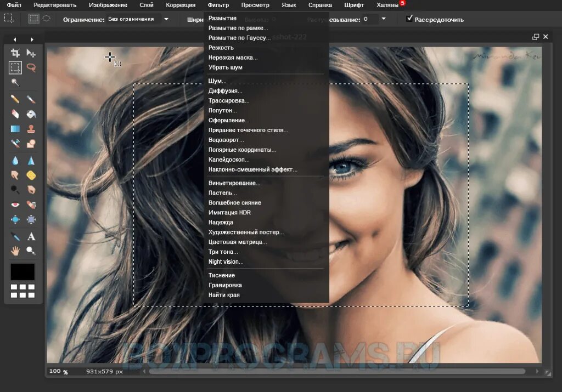The image size is (562, 392).
Task: Select the Color Replace tool
Action: (15, 143)
